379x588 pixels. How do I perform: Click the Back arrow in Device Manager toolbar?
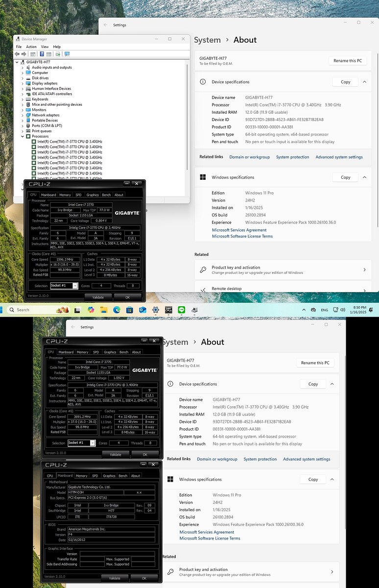tap(17, 54)
